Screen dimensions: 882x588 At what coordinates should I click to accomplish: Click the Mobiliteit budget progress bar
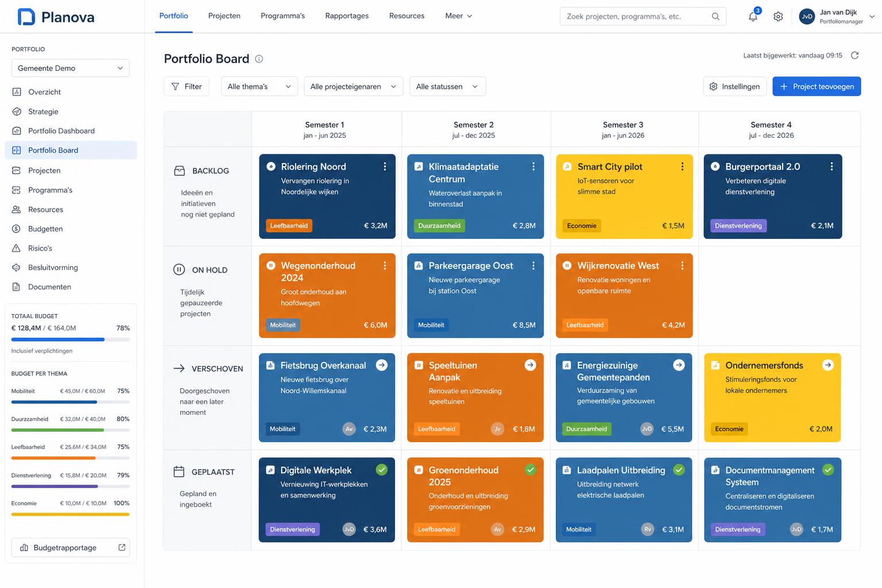tap(71, 402)
